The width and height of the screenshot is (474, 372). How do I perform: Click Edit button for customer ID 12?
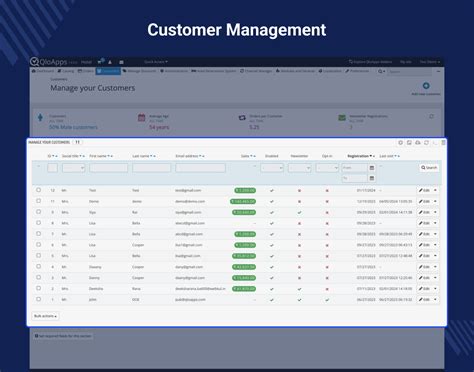[x=424, y=190]
